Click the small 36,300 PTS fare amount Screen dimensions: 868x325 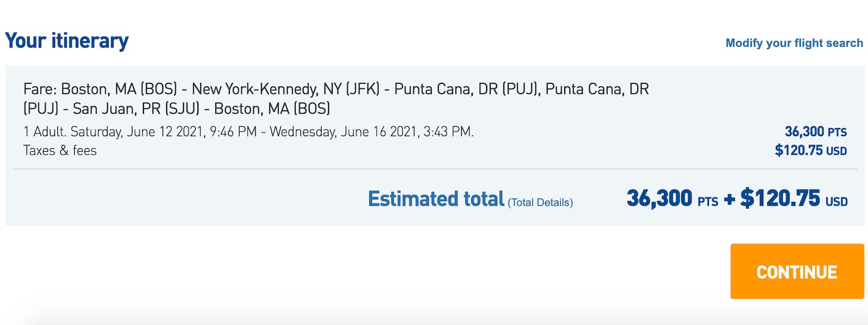(x=815, y=132)
